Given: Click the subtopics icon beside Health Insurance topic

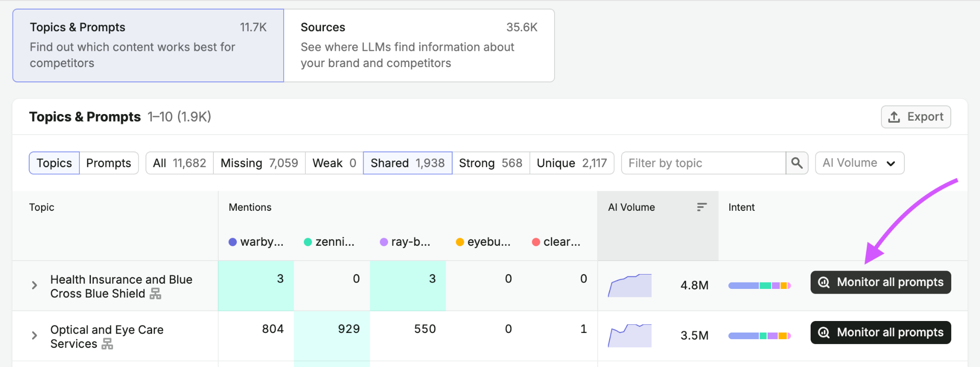Looking at the screenshot, I should tap(156, 294).
